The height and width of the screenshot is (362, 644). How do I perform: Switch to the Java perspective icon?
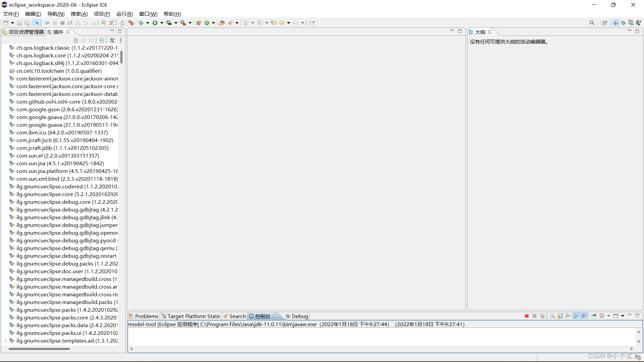tap(639, 23)
